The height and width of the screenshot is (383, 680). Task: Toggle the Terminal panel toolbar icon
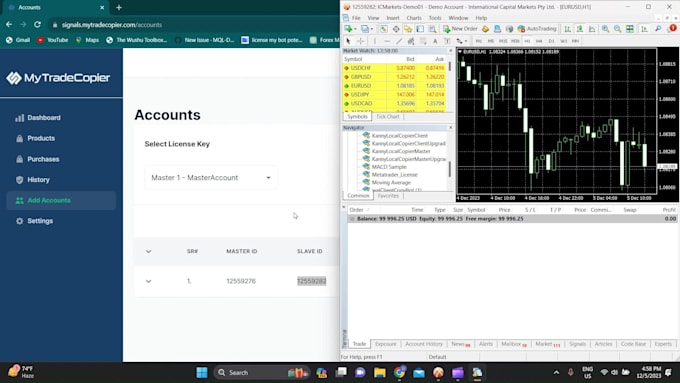[x=420, y=29]
